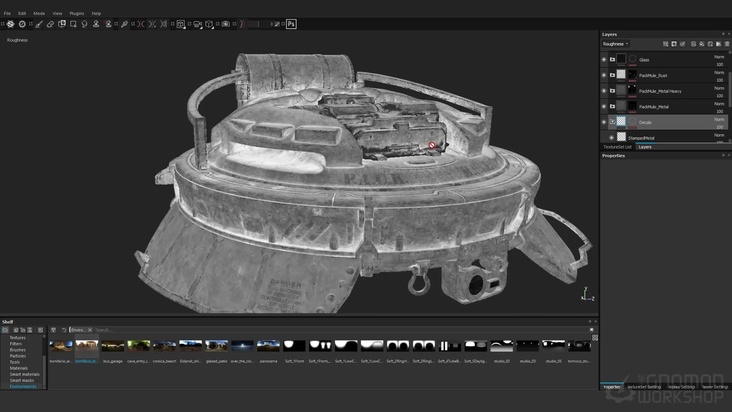This screenshot has height=412, width=732.
Task: Adjust the brush size slider in toolbar
Action: (x=260, y=23)
